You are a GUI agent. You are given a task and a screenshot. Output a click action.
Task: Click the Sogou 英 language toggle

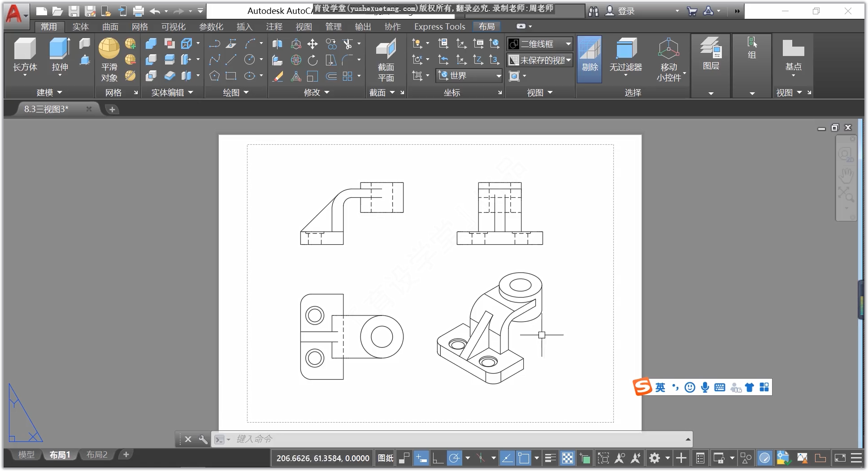660,387
